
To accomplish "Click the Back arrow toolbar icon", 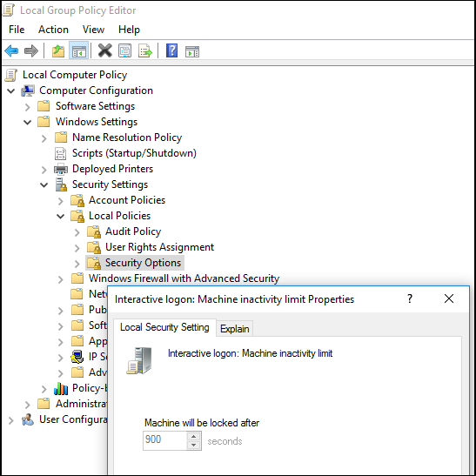I will tap(11, 50).
